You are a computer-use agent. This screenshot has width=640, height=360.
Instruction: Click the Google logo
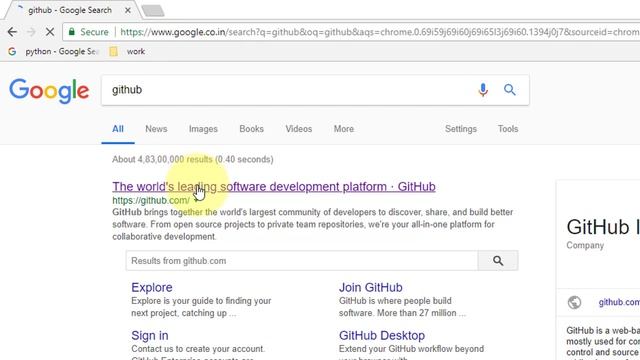[x=49, y=91]
